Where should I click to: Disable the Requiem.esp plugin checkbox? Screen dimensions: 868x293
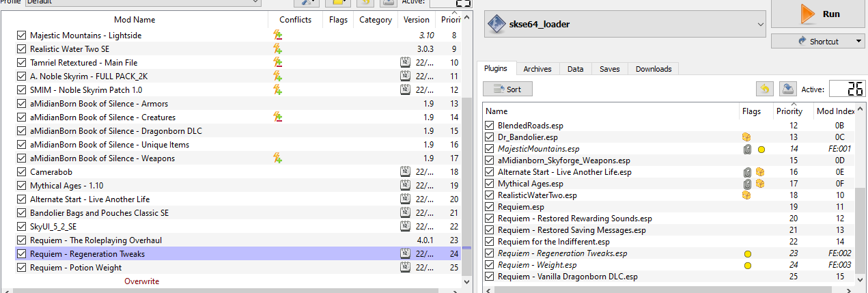tap(489, 207)
